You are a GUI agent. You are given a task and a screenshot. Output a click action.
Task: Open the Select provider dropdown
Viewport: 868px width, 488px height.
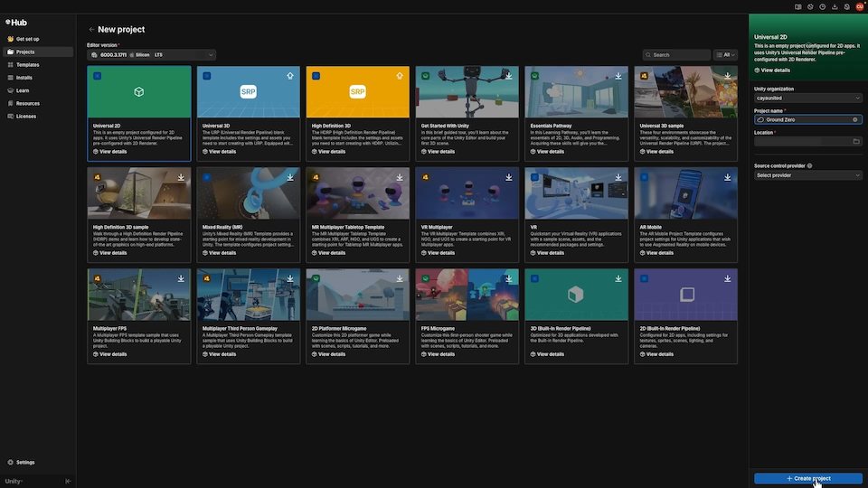point(808,174)
